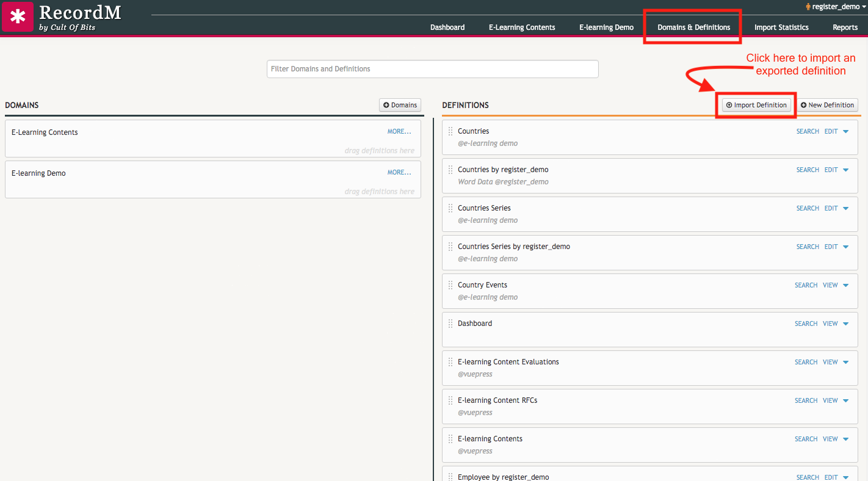Click VIEW for the Dashboard definition
868x481 pixels.
(830, 324)
